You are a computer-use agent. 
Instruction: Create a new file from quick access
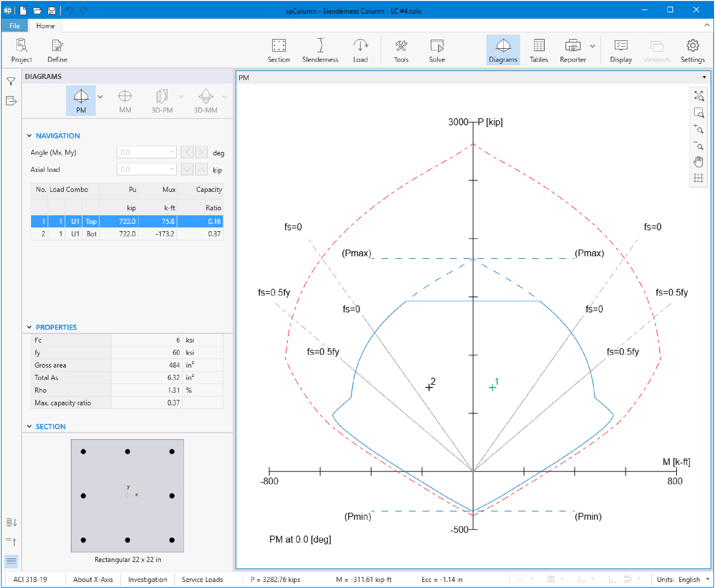coord(23,10)
